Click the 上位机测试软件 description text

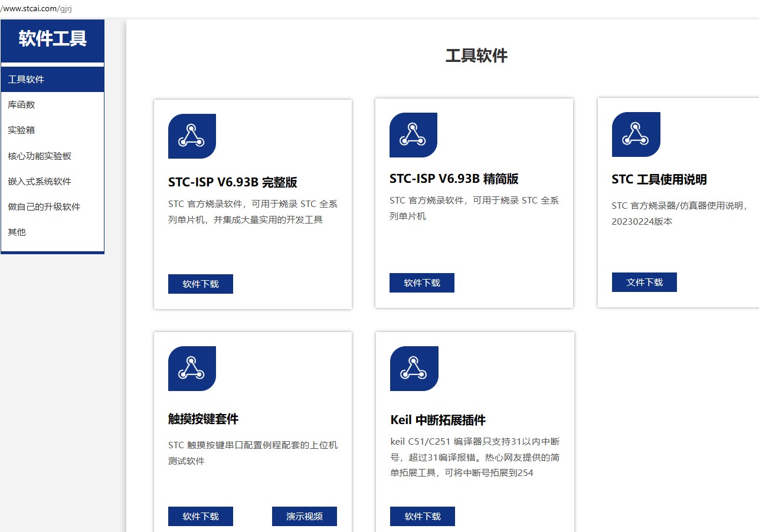pyautogui.click(x=253, y=453)
